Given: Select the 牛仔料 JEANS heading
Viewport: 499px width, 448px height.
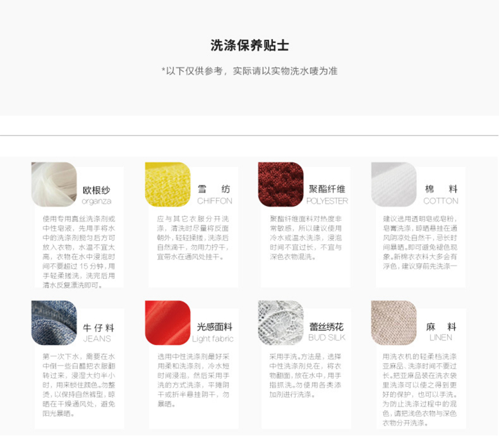Looking at the screenshot, I should click(x=98, y=333).
